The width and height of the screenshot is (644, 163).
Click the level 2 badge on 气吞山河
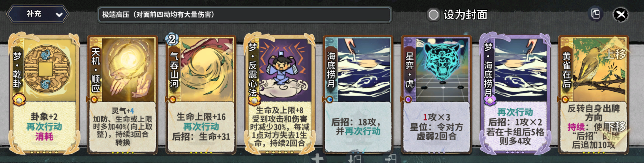(x=172, y=39)
